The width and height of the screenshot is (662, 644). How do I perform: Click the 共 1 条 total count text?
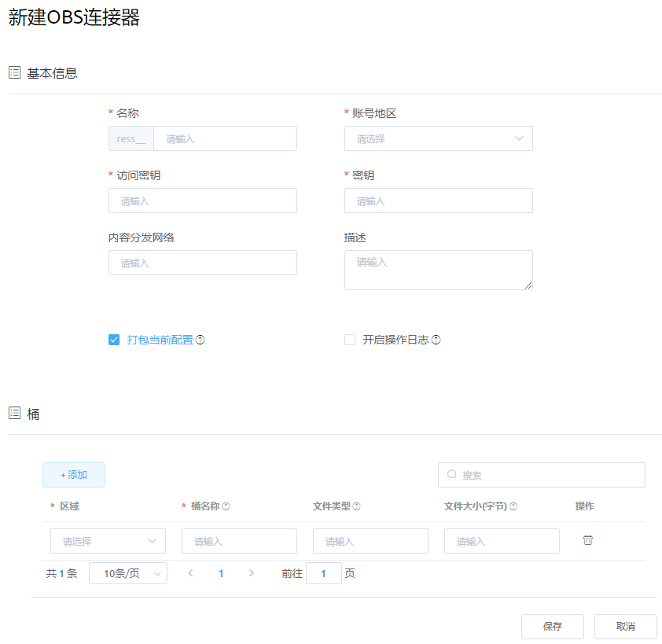61,573
